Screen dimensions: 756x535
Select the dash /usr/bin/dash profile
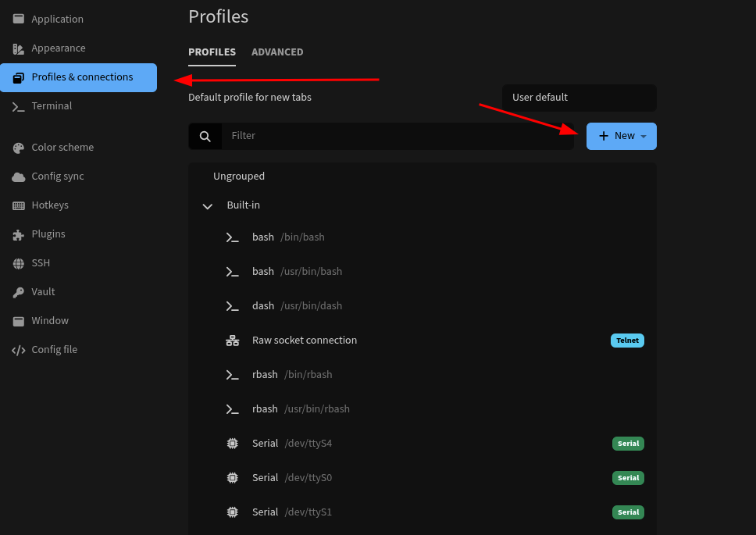[x=297, y=306]
